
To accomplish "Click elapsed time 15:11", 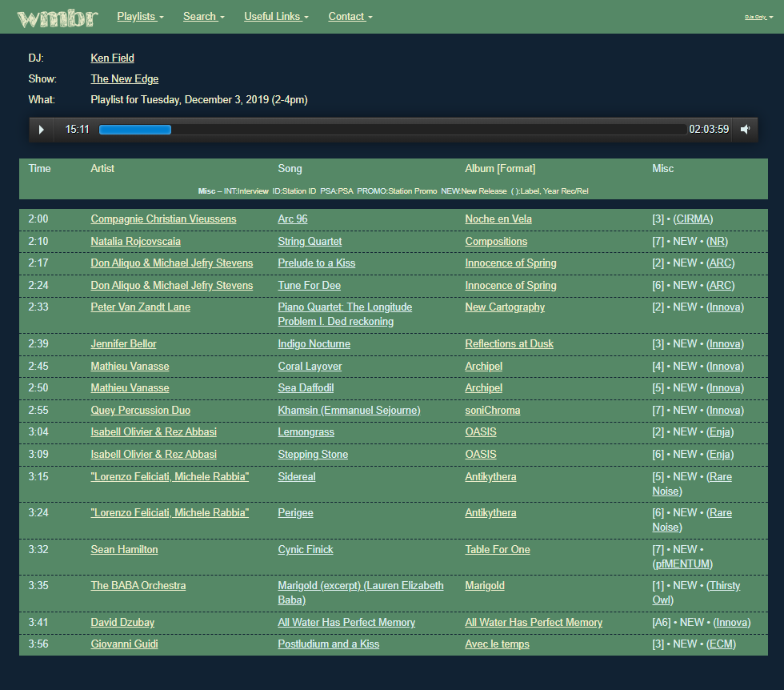I will [77, 130].
